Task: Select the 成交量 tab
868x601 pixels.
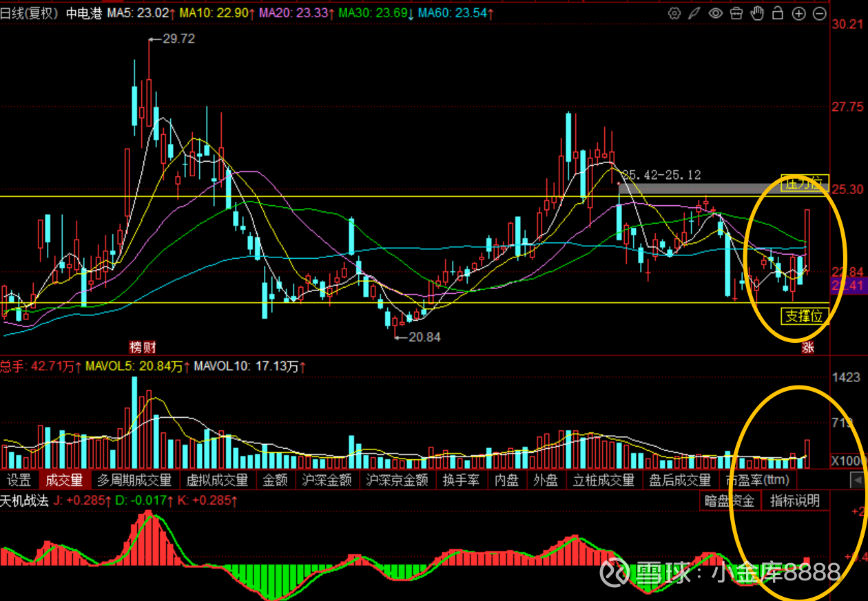Action: tap(65, 480)
